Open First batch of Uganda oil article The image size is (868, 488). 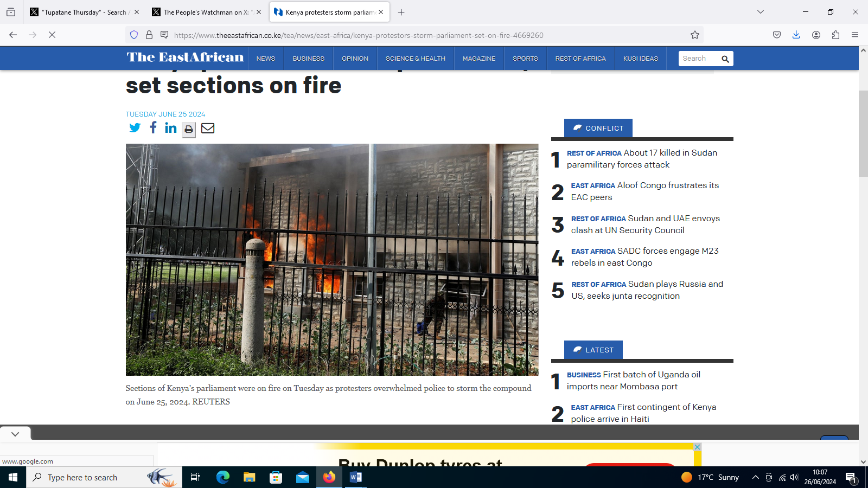[634, 381]
